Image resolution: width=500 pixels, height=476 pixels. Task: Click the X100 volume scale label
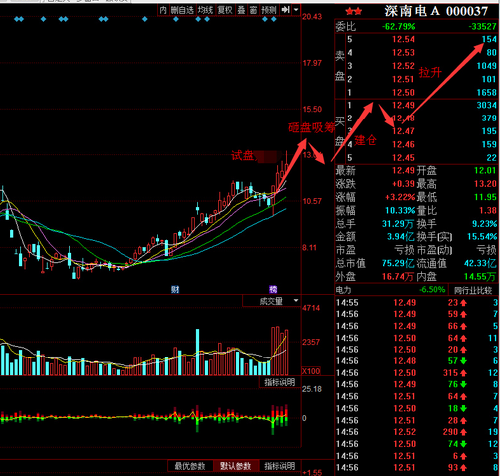coord(311,371)
